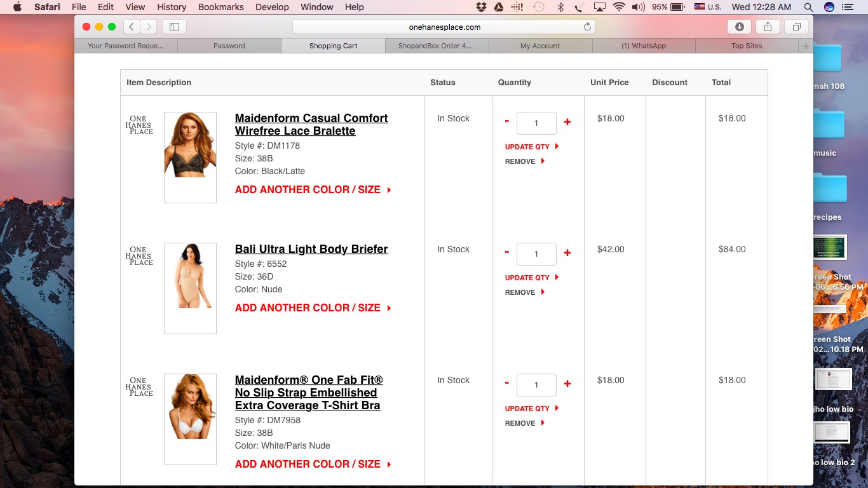Image resolution: width=868 pixels, height=488 pixels.
Task: Click the Style #: DM1178 text
Action: (x=267, y=146)
